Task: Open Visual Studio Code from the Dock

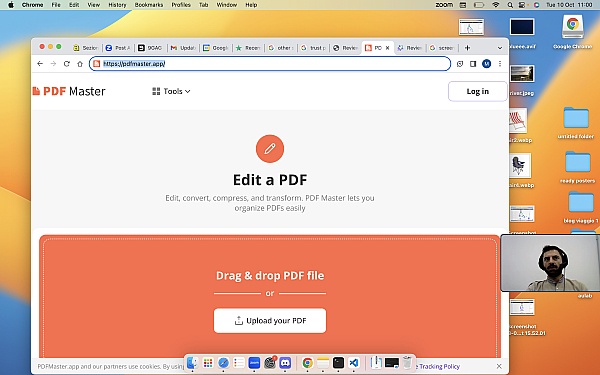Action: click(354, 362)
